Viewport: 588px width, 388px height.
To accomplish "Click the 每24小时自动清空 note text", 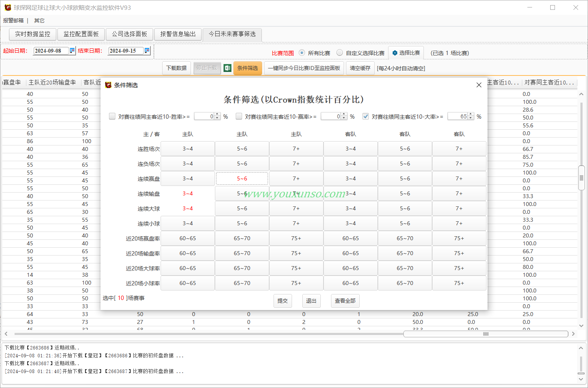I will (401, 68).
